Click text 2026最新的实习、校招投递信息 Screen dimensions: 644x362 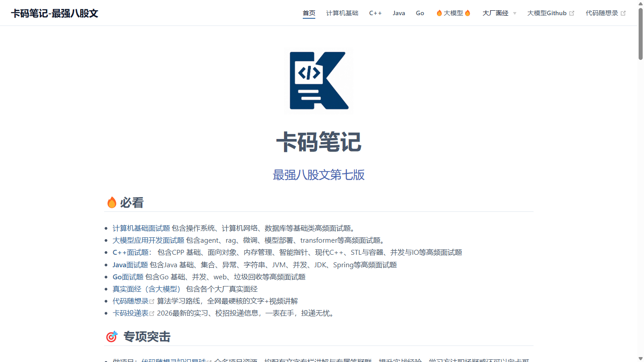click(x=208, y=313)
